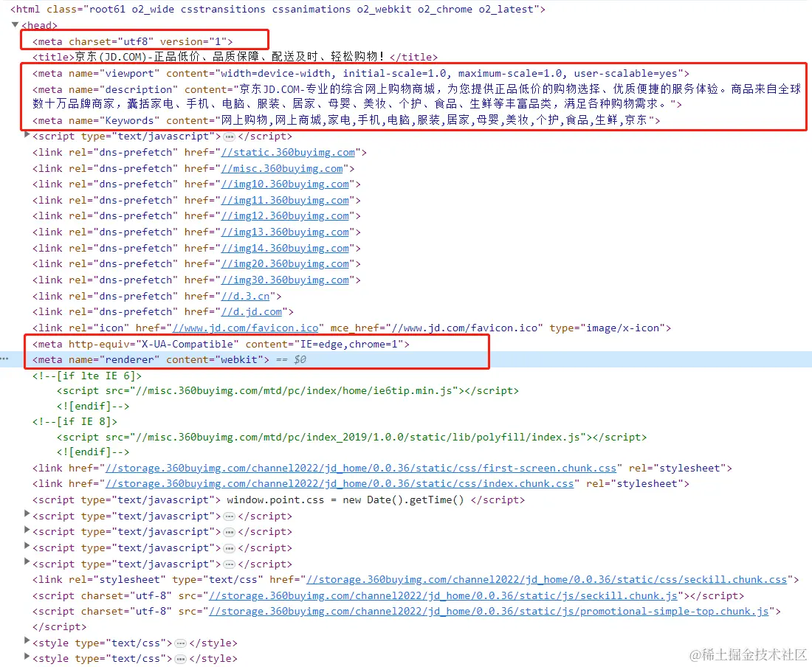Open the //img20.360buyimg.com link
Viewport: 812px width, 667px height.
tap(285, 264)
